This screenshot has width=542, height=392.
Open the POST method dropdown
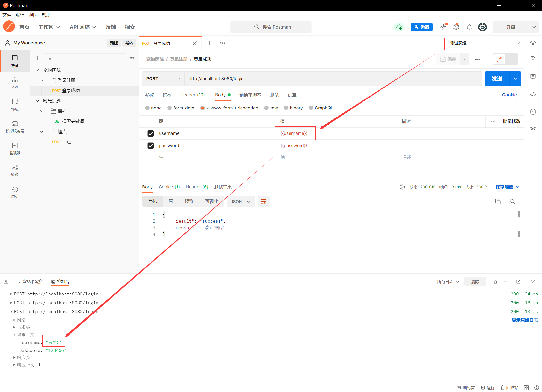(163, 79)
